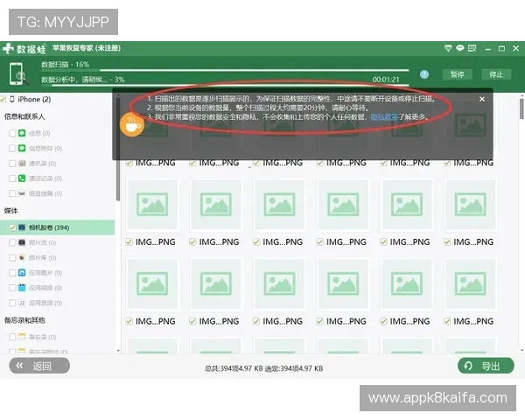Click the phone scan icon in header
Viewport: 525px width, 420px height.
pyautogui.click(x=18, y=73)
